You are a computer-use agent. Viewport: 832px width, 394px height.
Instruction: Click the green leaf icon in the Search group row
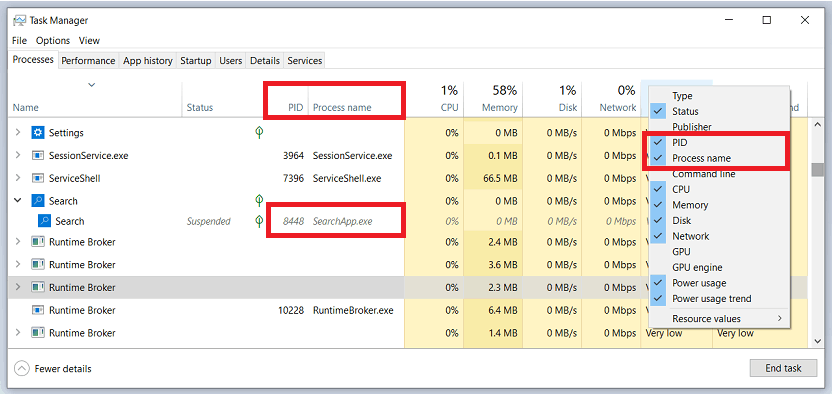click(259, 200)
